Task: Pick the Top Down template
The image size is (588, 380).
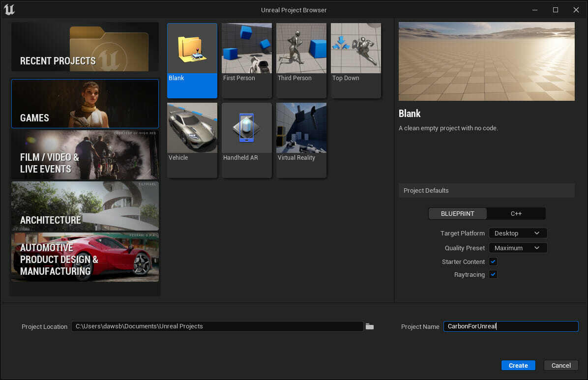Action: 355,59
